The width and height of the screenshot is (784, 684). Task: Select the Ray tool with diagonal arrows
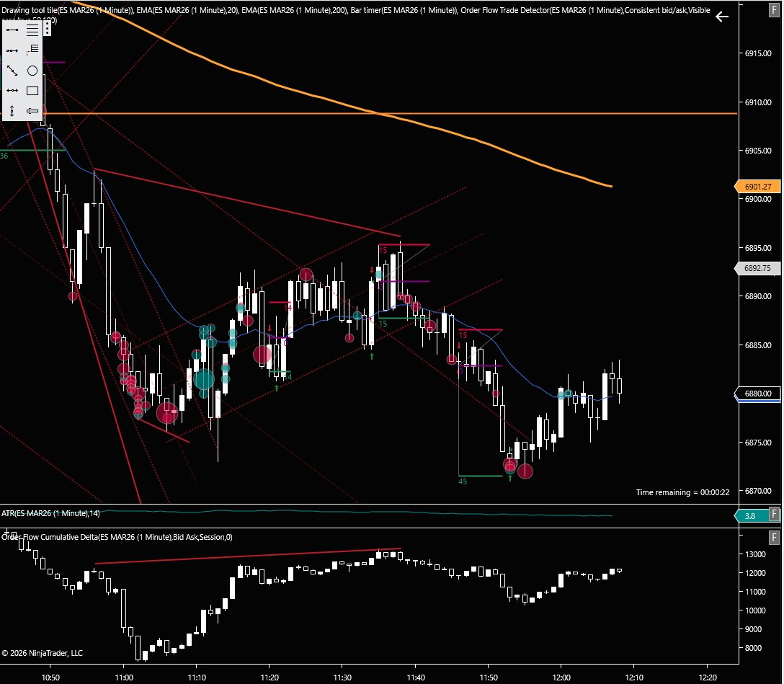point(12,70)
